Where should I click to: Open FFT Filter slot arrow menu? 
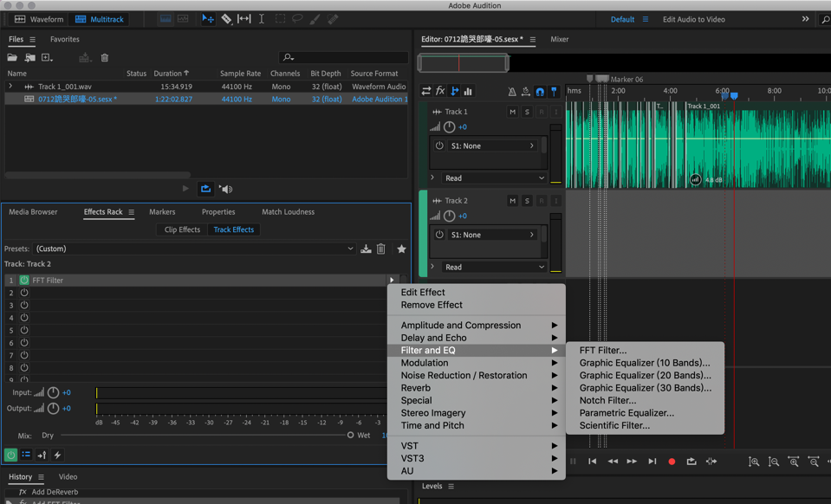click(392, 280)
